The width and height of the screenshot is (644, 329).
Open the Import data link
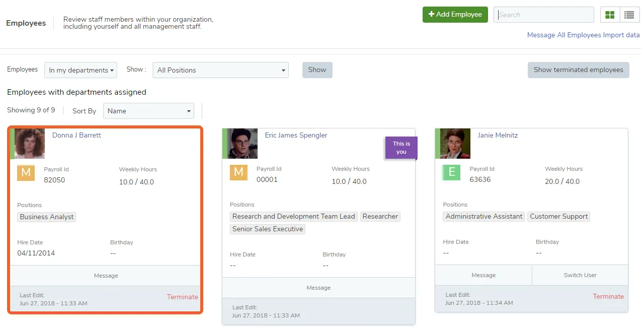(621, 35)
